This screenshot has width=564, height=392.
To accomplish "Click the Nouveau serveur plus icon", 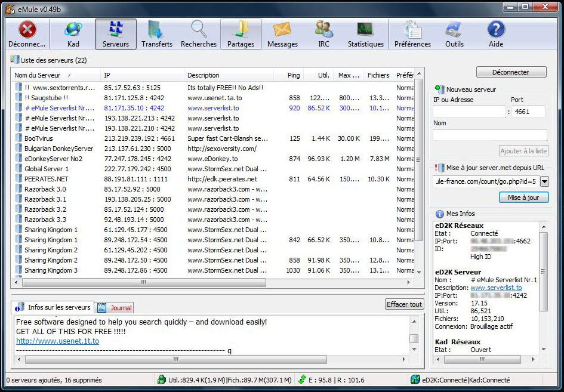I will [439, 89].
